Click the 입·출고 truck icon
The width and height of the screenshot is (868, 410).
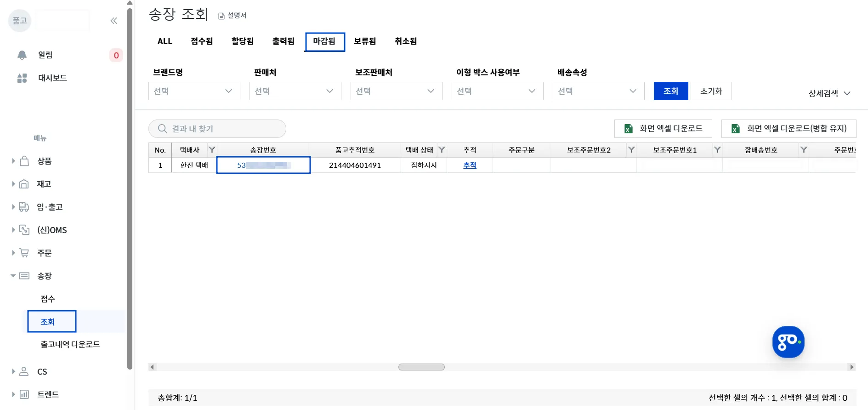pos(24,207)
